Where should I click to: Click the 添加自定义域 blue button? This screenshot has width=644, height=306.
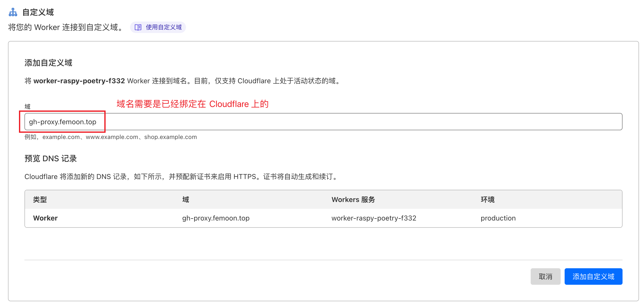click(x=593, y=276)
